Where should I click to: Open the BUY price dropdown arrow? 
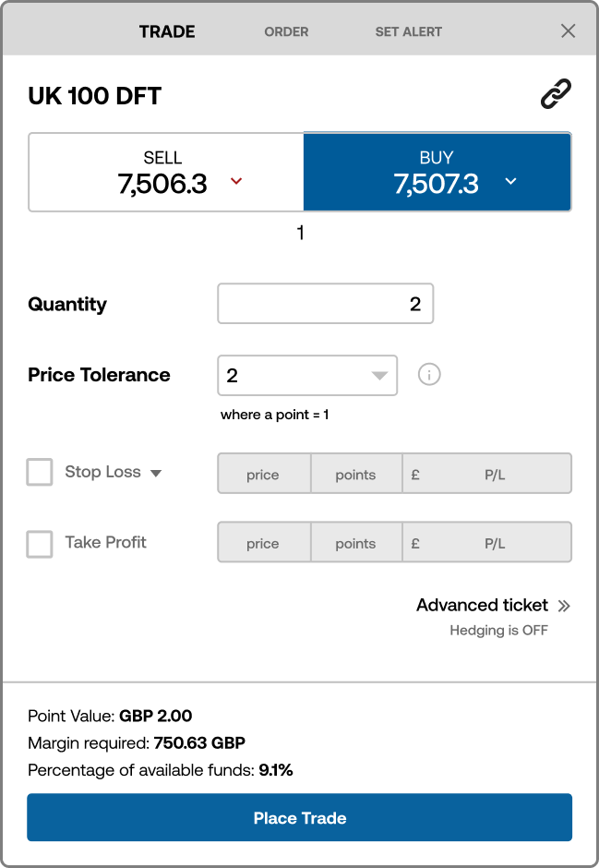pyautogui.click(x=510, y=182)
